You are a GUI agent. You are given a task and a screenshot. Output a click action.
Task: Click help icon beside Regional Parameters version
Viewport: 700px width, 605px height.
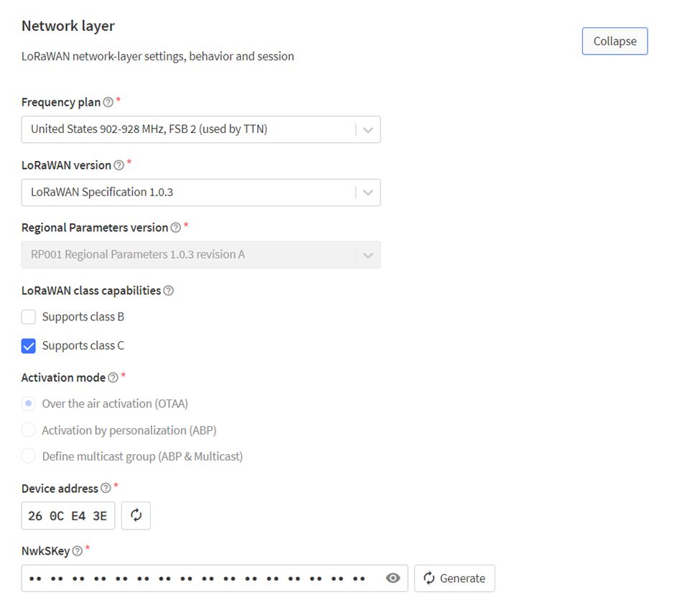click(x=175, y=228)
